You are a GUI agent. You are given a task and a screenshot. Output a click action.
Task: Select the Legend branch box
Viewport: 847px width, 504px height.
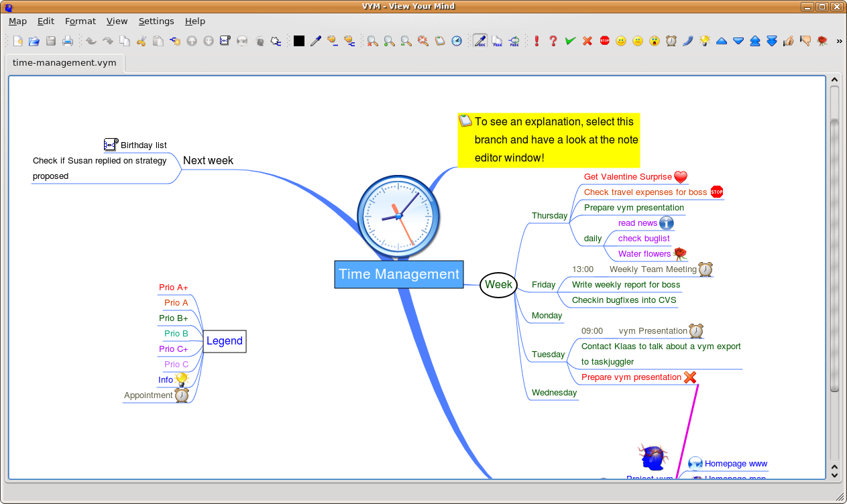tap(224, 341)
